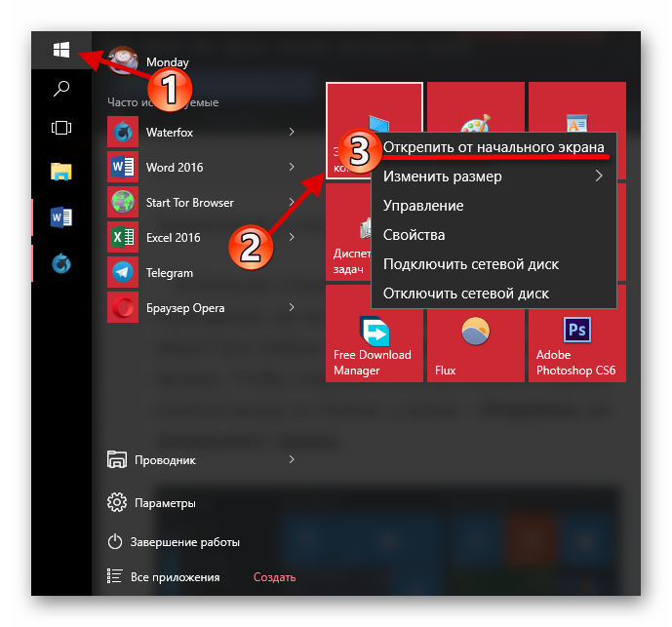Viewport: 672px width, 627px height.
Task: Click the Параметры gear icon
Action: [x=117, y=502]
